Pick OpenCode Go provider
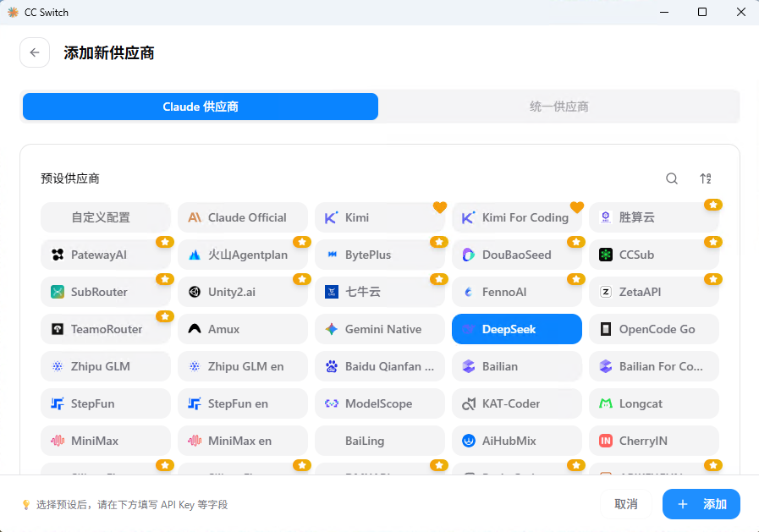 click(654, 329)
